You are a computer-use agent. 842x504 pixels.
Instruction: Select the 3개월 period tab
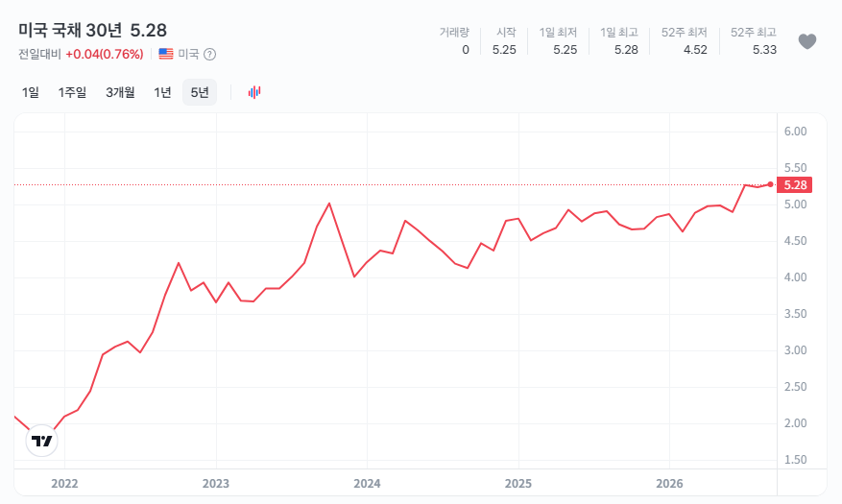pyautogui.click(x=120, y=92)
